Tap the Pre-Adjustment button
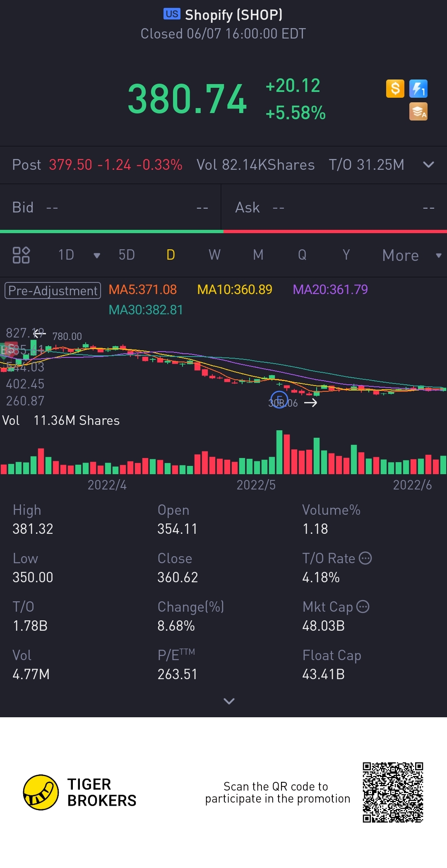Viewport: 447px width, 868px height. tap(53, 290)
